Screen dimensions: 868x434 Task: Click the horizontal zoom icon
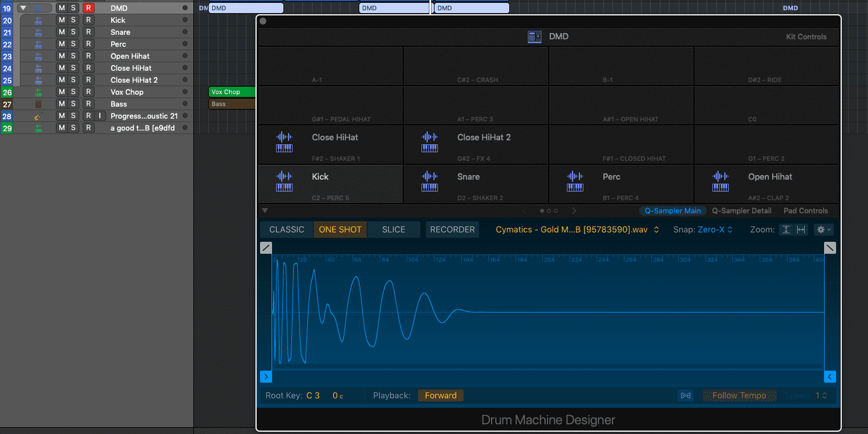click(x=801, y=230)
